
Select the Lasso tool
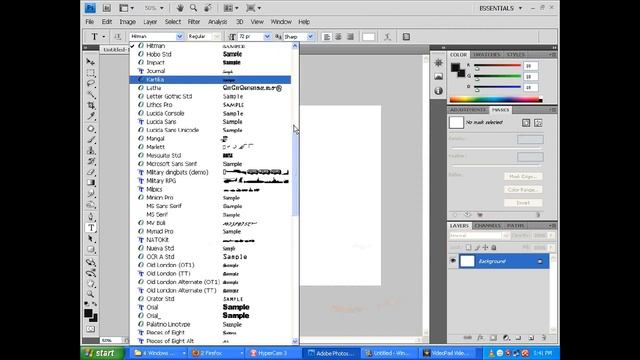(91, 84)
